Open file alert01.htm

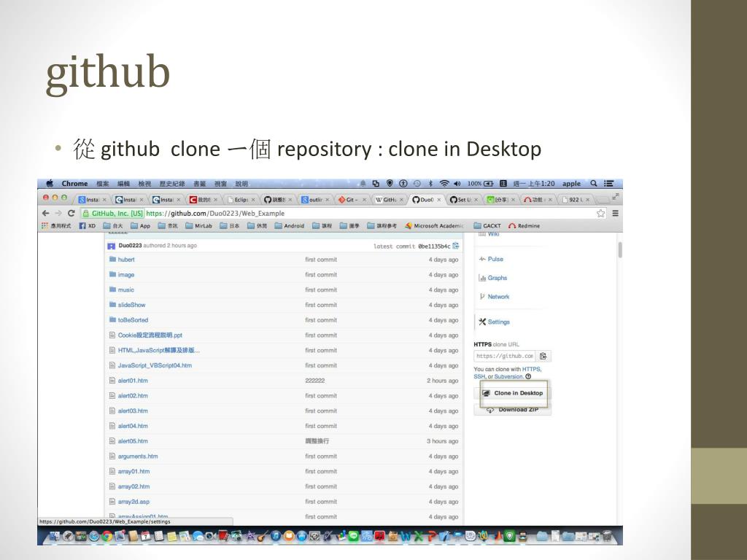pos(133,381)
